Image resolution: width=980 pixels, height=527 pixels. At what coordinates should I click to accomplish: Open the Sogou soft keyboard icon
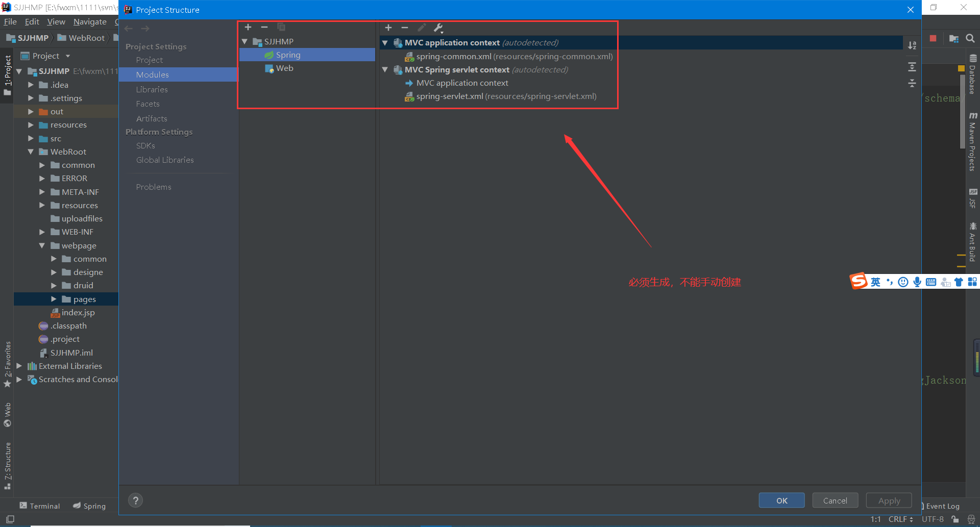click(931, 282)
